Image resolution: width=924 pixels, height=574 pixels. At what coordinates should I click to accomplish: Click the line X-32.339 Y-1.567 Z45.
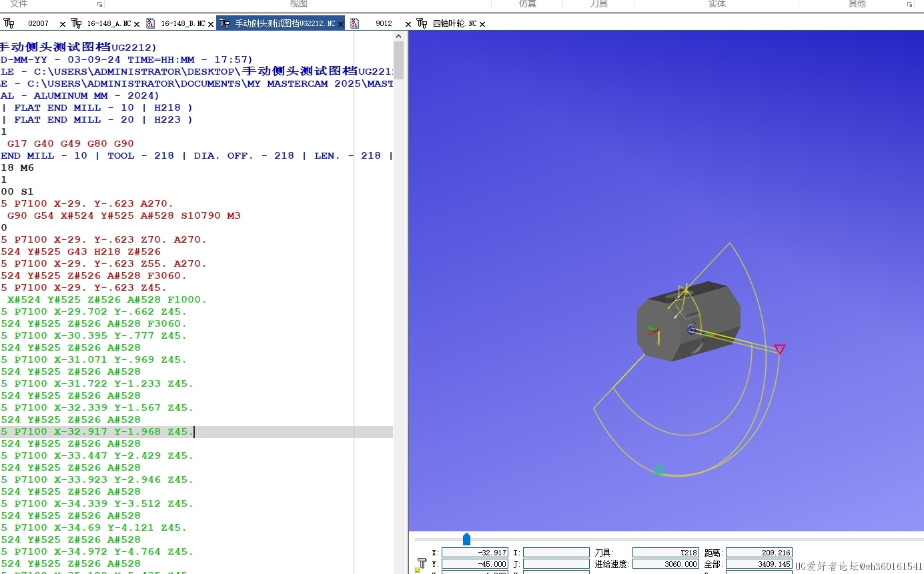[x=97, y=408]
